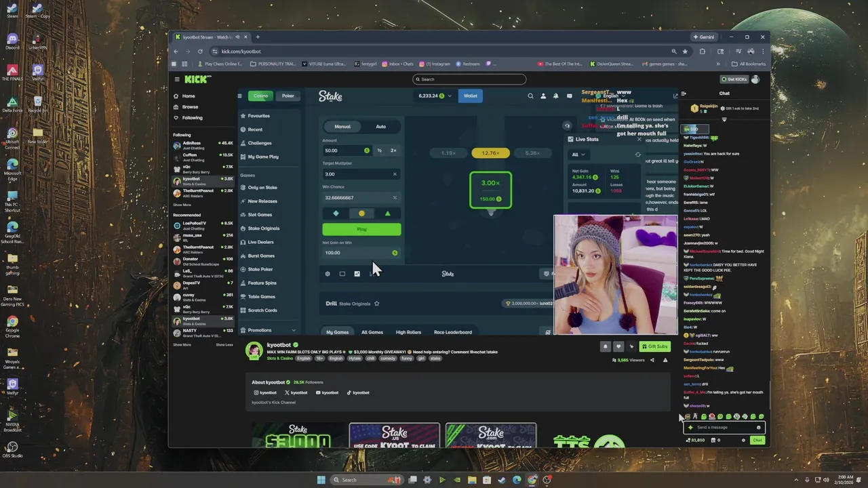Screen dimensions: 868x488
Task: Favourite the Drill game star icon
Action: point(377,304)
